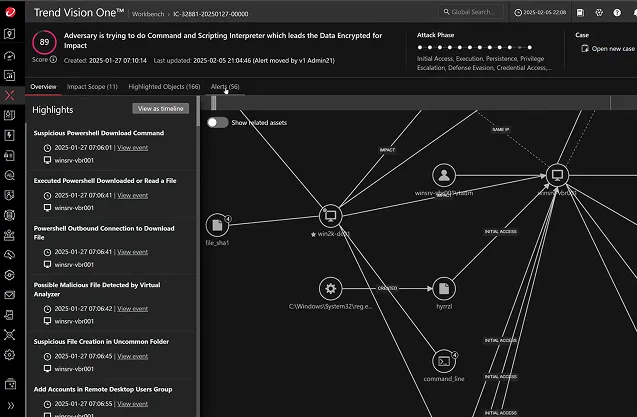This screenshot has height=417, width=637.
Task: Open View event for Suspicious Powershell Download
Action: pos(132,146)
